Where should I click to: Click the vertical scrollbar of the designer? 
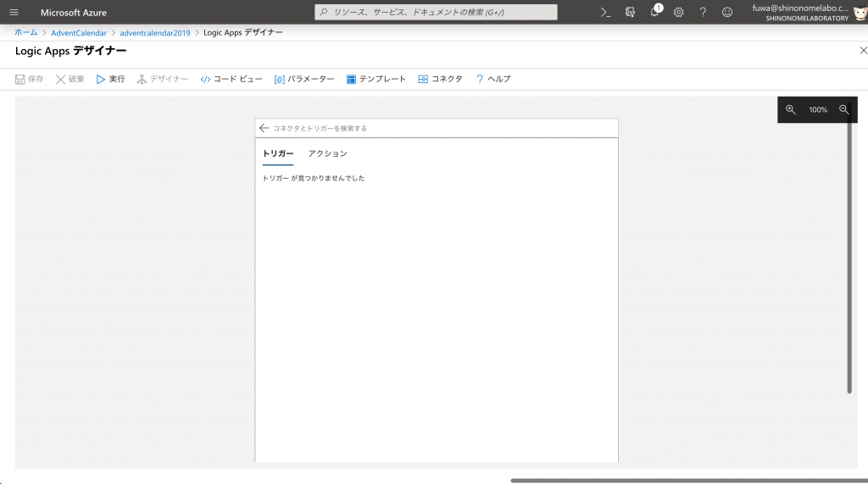pos(849,249)
